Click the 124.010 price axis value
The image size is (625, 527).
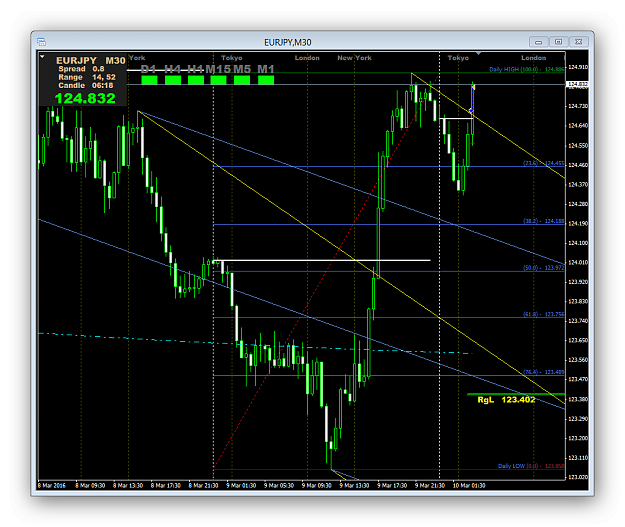point(578,262)
